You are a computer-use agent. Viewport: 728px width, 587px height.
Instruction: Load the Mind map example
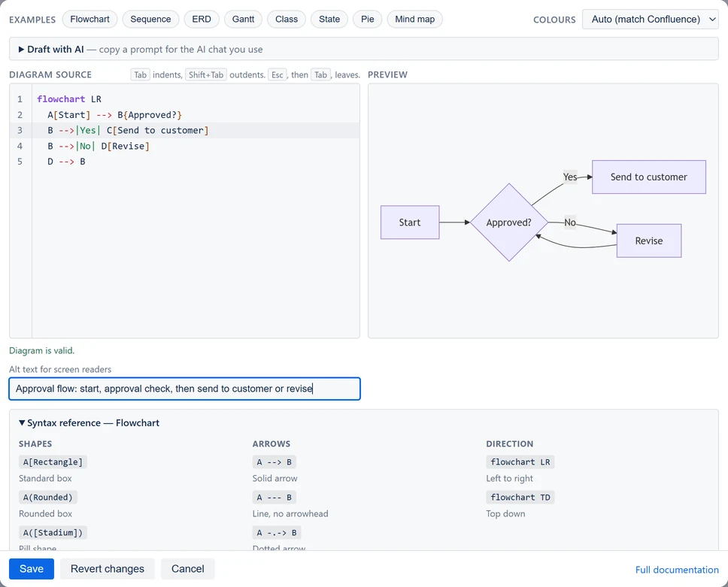(x=414, y=20)
